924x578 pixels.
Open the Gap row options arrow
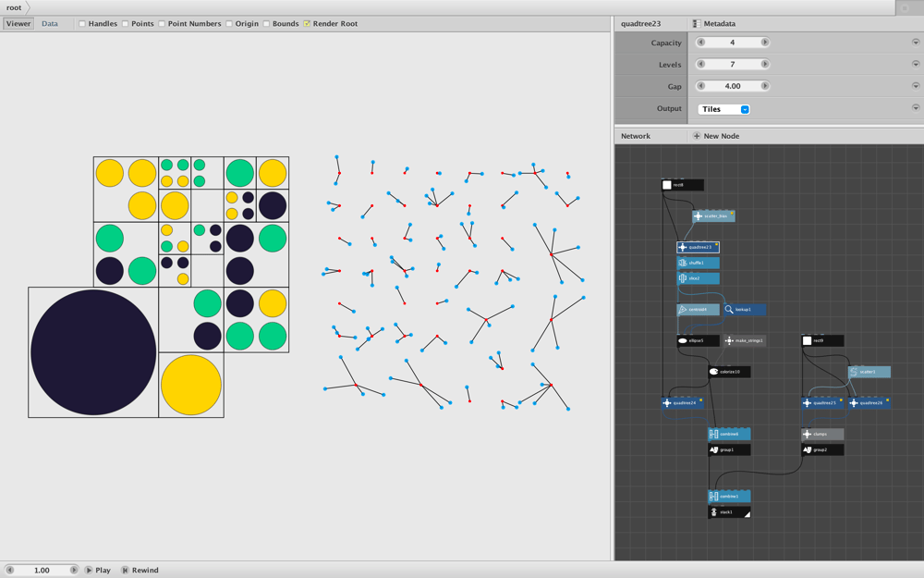tap(916, 86)
